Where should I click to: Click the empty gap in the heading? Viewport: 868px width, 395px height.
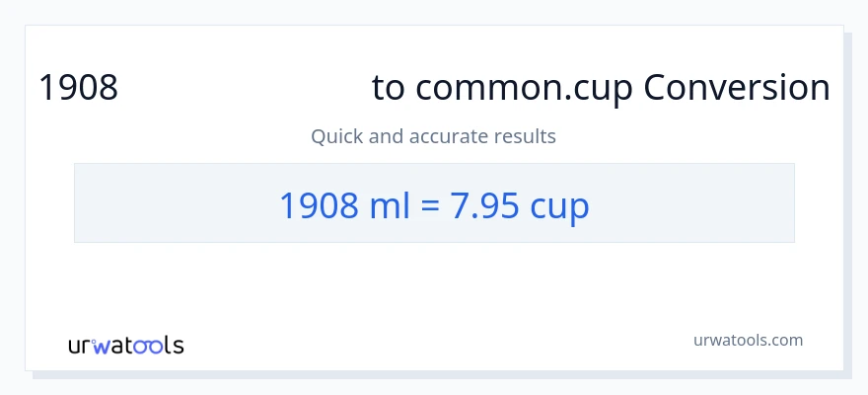tap(245, 89)
